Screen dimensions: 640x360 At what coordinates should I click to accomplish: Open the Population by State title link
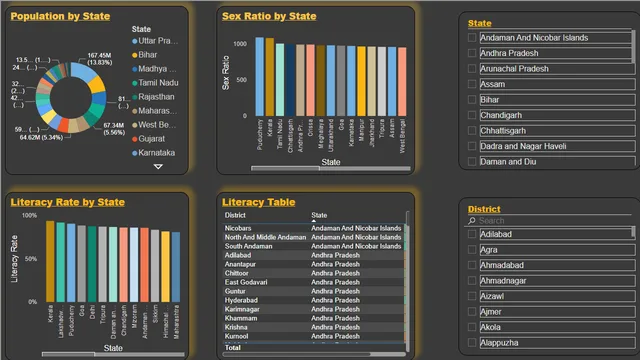60,16
